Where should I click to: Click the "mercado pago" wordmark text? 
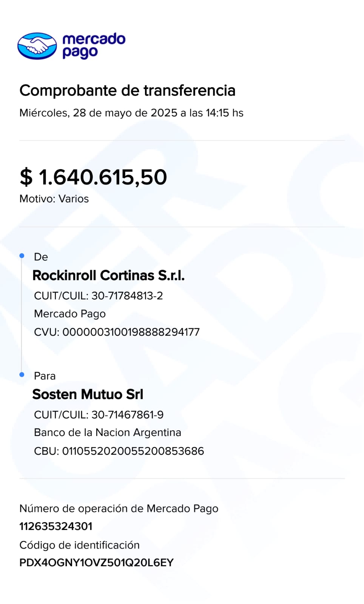click(93, 46)
